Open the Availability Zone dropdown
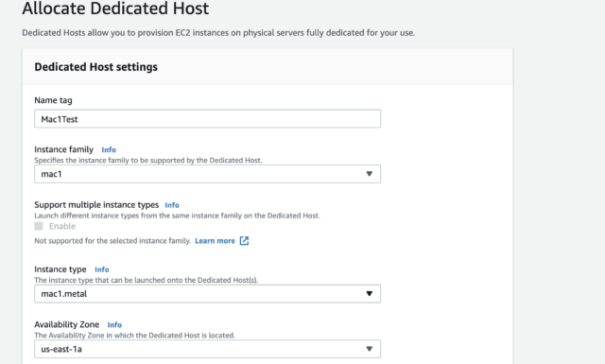Viewport: 605px width, 364px height. pos(207,349)
